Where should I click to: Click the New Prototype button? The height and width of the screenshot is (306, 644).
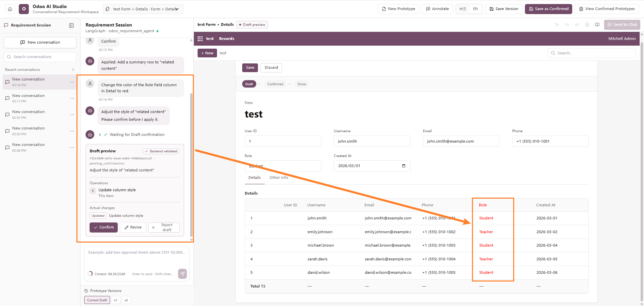(398, 9)
